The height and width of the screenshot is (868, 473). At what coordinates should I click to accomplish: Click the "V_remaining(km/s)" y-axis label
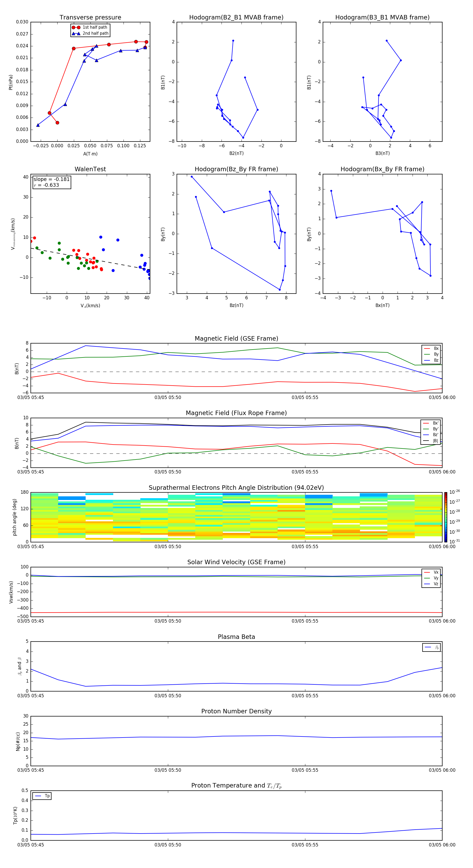[13, 234]
